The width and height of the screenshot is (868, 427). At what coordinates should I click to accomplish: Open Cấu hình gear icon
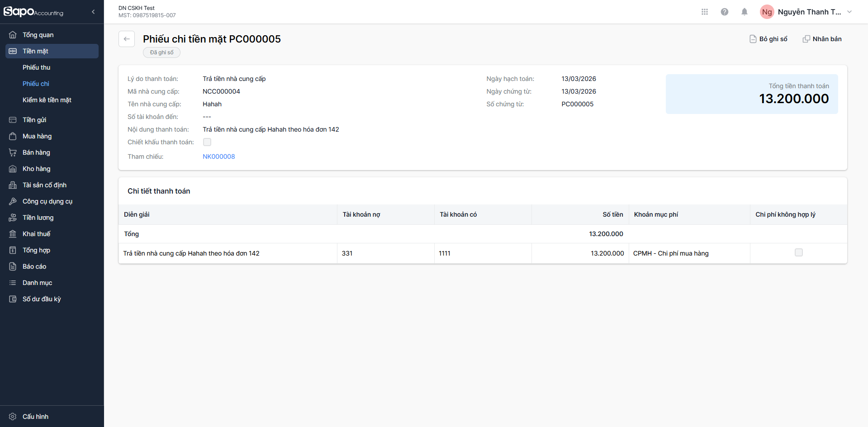(13, 417)
